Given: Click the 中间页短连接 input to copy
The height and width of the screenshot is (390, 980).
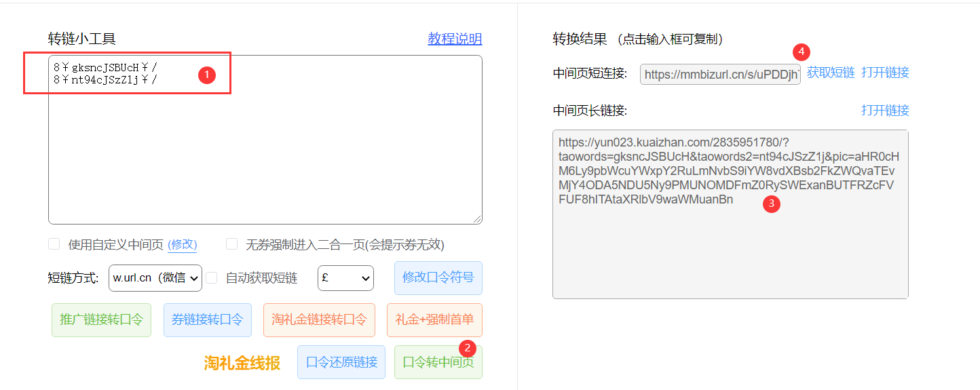Looking at the screenshot, I should tap(720, 74).
